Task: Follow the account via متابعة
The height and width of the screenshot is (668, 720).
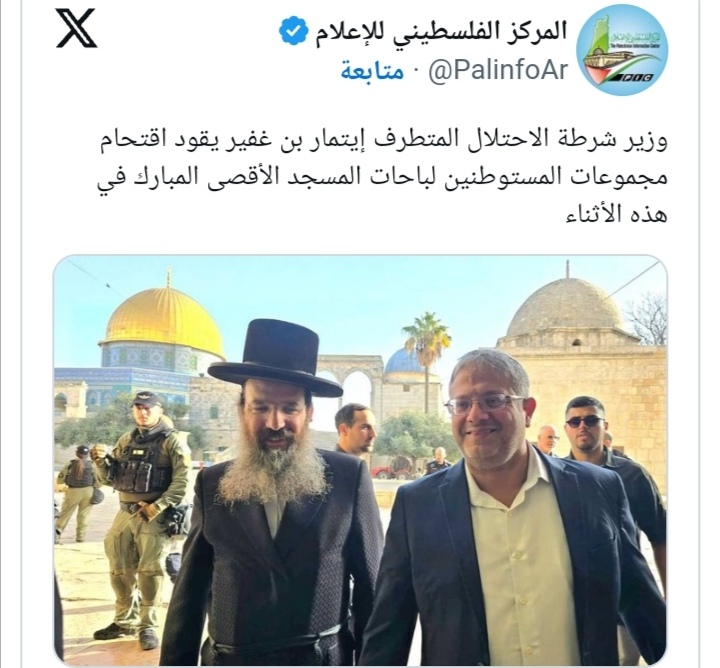Action: coord(372,71)
